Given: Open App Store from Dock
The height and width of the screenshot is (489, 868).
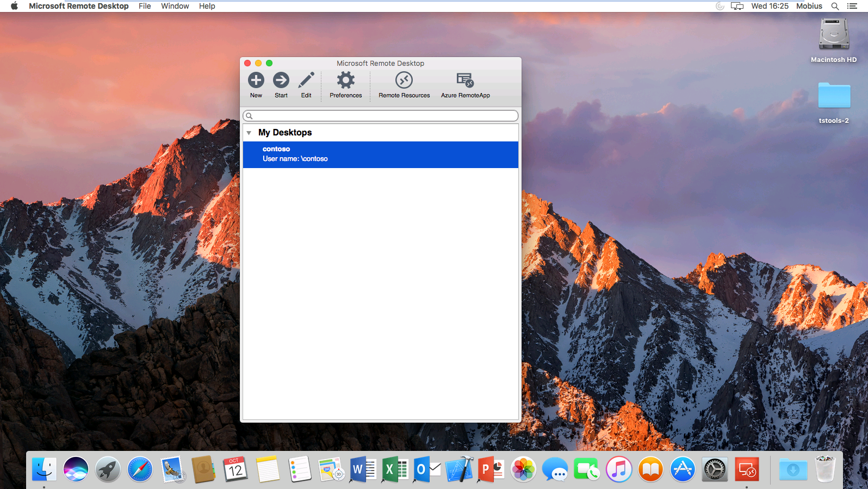Looking at the screenshot, I should pos(683,469).
